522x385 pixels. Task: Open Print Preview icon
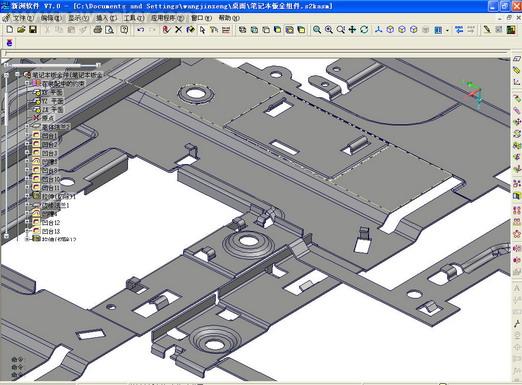click(x=109, y=30)
